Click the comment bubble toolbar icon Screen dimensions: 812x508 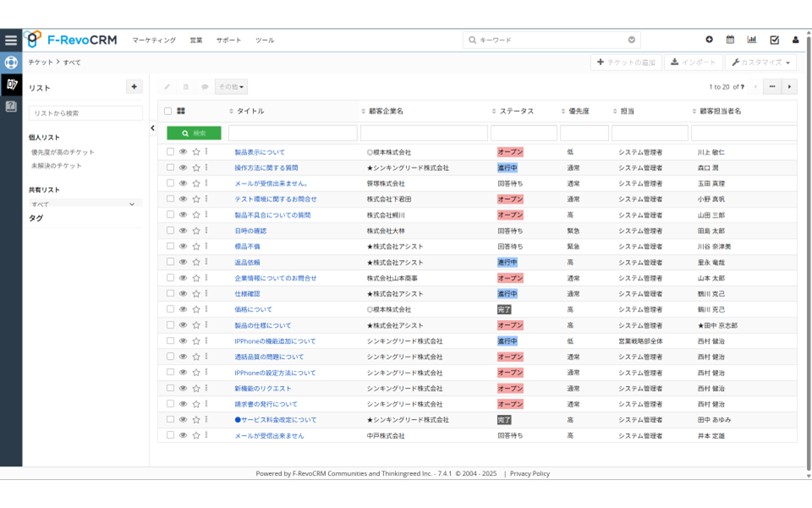pyautogui.click(x=205, y=86)
